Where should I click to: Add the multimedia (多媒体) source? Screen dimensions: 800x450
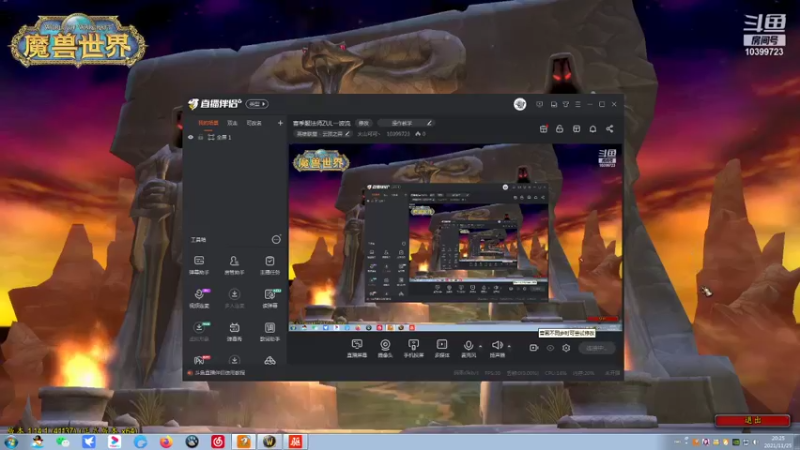coord(442,348)
